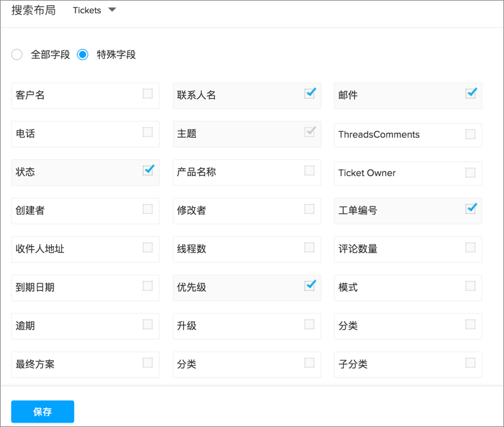
Task: Enable the 客户名 checkbox
Action: [x=148, y=94]
